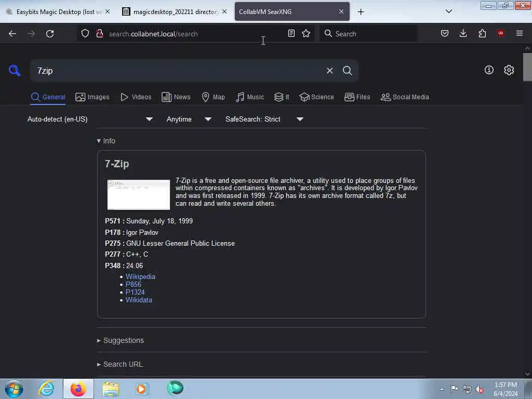
Task: Click the 7-Zip screenshot thumbnail
Action: (138, 195)
